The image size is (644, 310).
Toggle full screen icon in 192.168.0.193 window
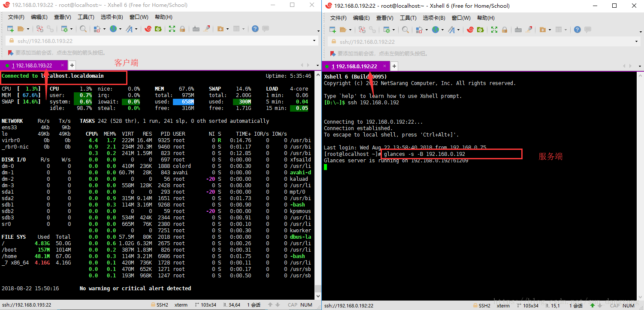coord(172,29)
